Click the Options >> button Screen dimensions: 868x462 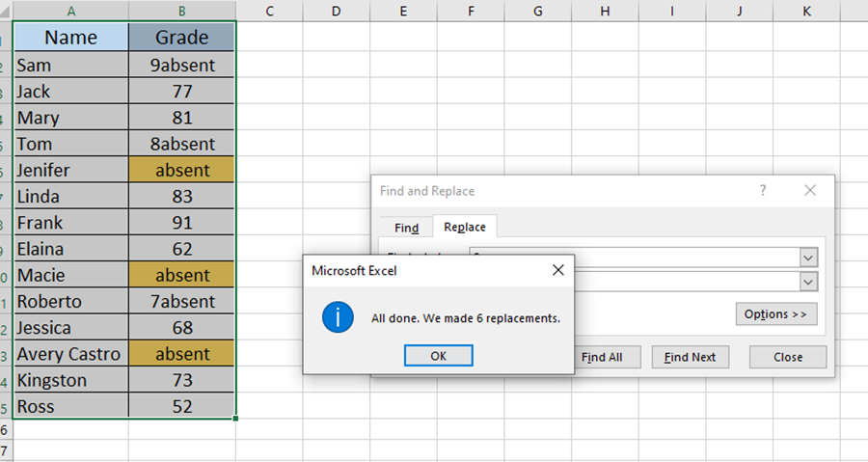pos(776,314)
